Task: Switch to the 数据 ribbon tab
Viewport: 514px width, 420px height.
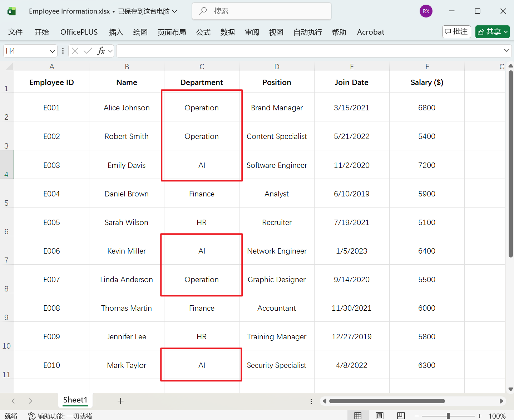Action: tap(227, 32)
